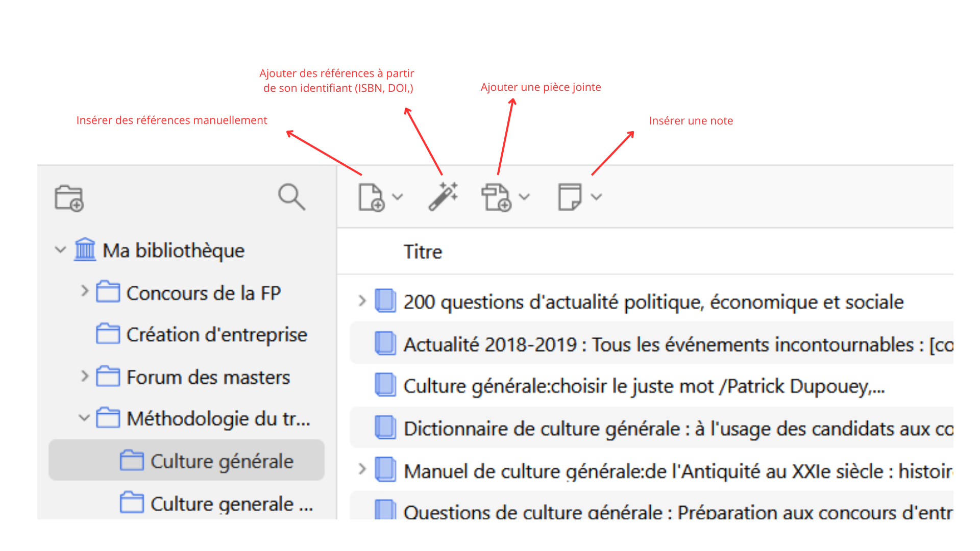Click the new note icon
980x551 pixels.
click(570, 197)
